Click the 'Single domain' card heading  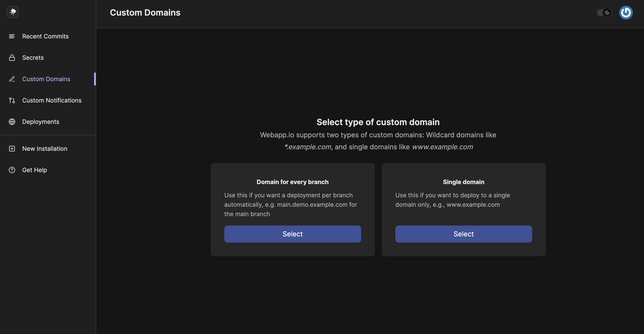tap(464, 182)
